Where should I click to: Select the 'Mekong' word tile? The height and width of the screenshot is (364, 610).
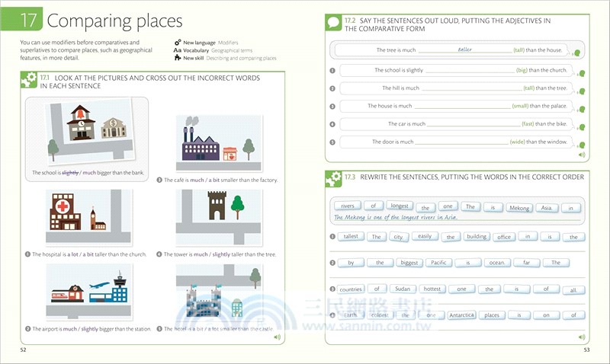tap(518, 206)
